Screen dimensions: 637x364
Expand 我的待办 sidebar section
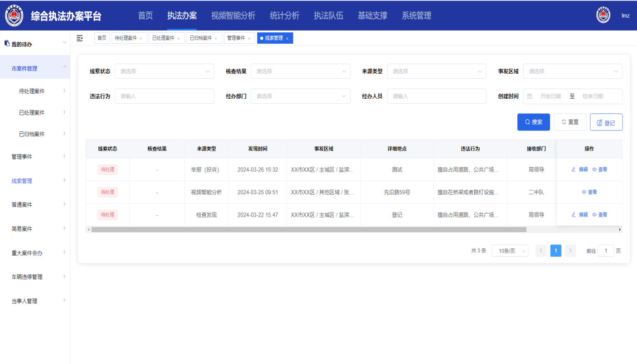(35, 44)
